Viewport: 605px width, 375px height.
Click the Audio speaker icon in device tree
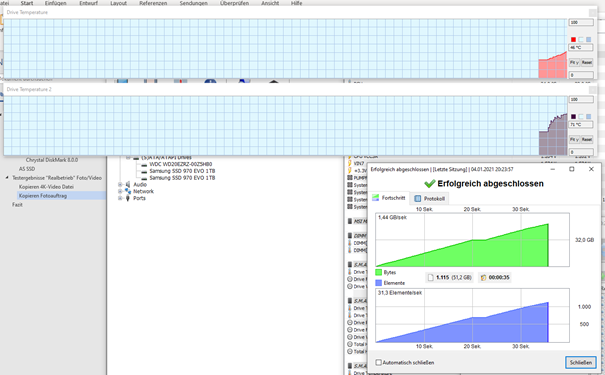pos(128,184)
